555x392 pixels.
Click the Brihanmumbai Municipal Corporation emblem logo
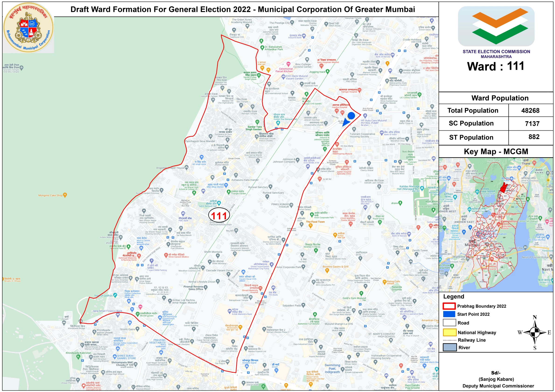point(28,28)
